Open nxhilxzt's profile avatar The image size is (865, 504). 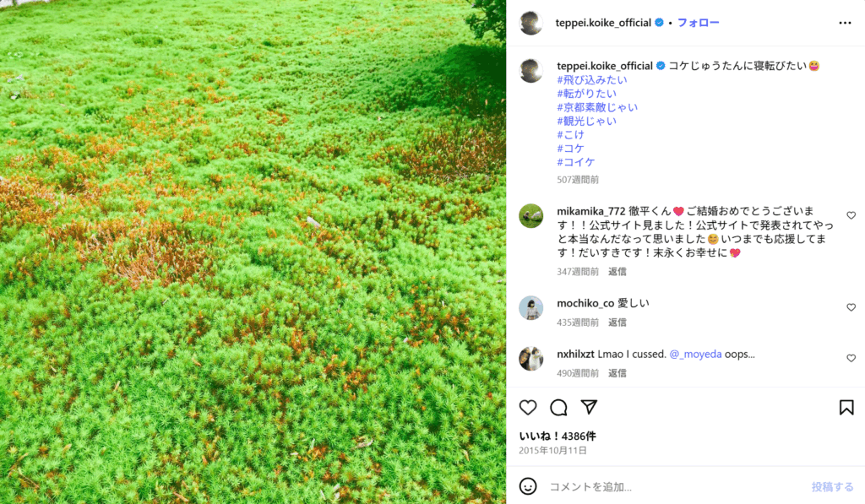coord(531,359)
